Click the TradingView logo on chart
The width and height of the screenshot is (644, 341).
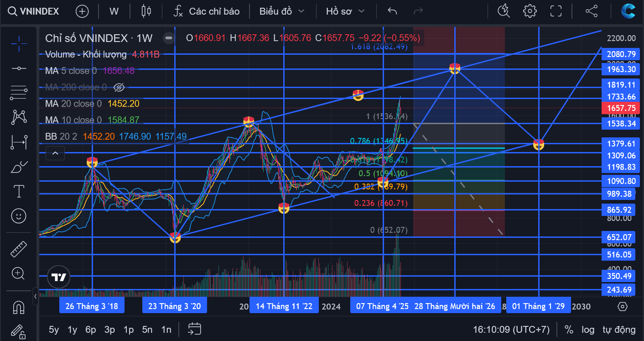[x=59, y=277]
